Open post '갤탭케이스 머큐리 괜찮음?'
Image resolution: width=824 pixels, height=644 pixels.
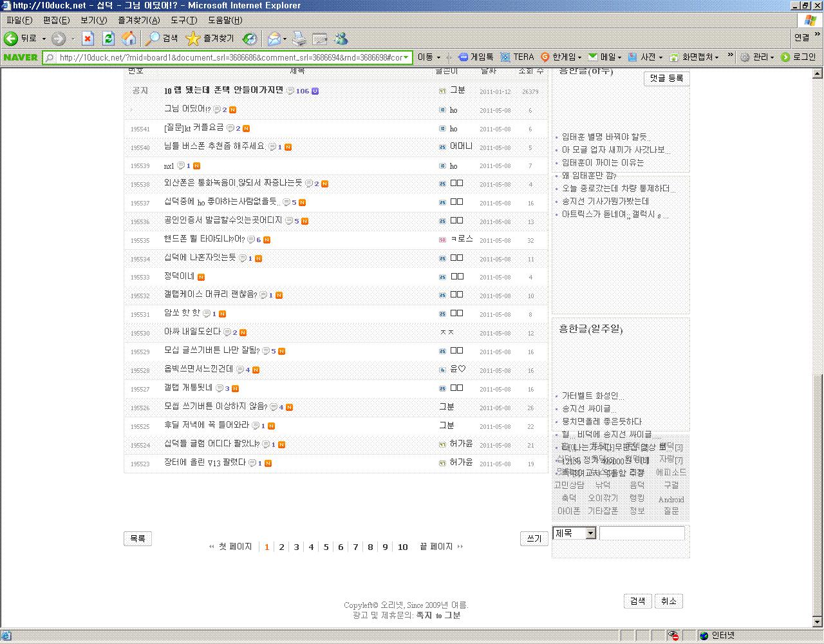211,295
